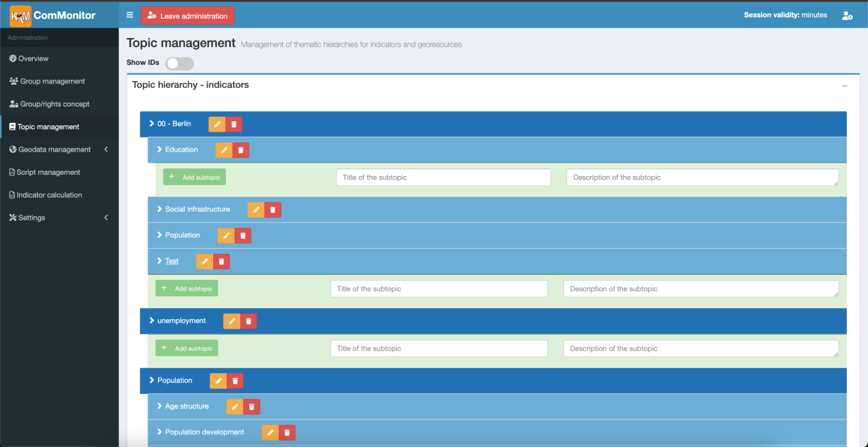The image size is (868, 447).
Task: Edit the unemployment topic with pencil icon
Action: tap(232, 321)
